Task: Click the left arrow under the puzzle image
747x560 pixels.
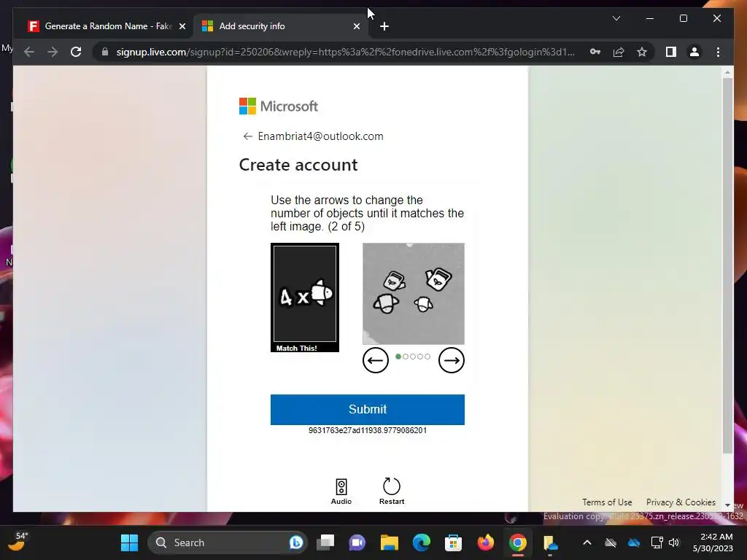Action: coord(376,360)
